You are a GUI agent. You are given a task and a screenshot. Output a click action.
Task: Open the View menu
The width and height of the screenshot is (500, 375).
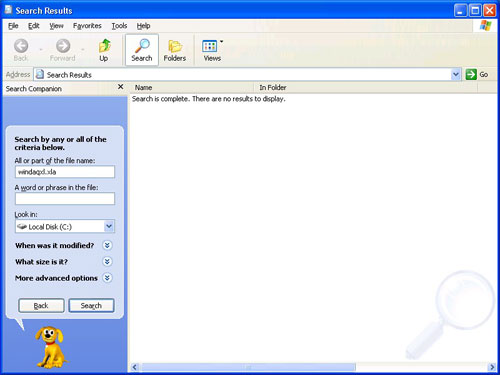tap(56, 26)
